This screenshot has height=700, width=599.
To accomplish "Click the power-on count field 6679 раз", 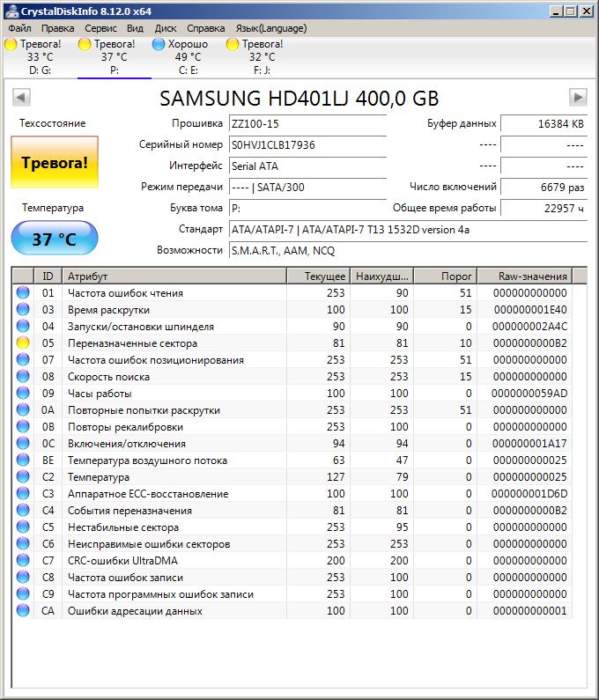I will pyautogui.click(x=544, y=187).
